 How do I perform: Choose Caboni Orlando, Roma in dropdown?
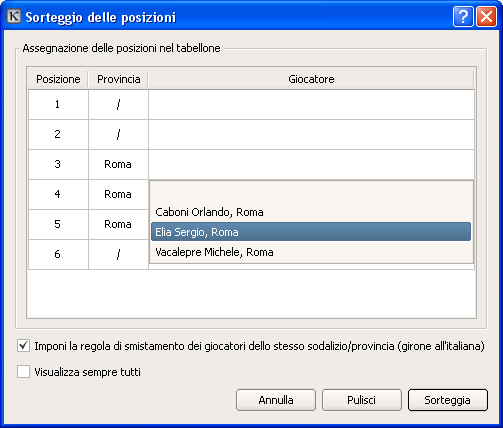pos(311,212)
